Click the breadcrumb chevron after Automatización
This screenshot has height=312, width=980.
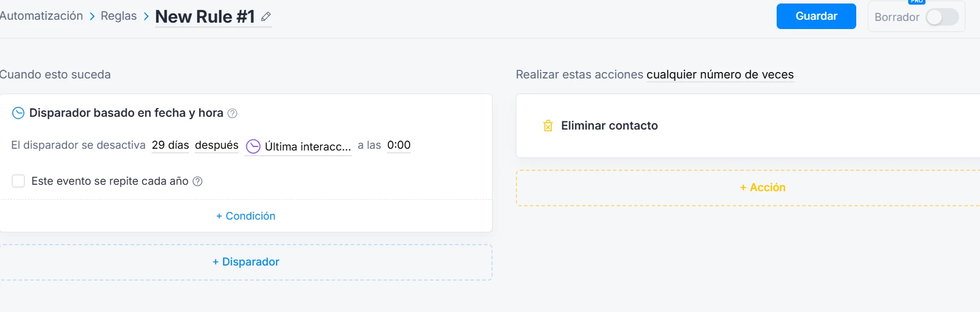pos(92,16)
